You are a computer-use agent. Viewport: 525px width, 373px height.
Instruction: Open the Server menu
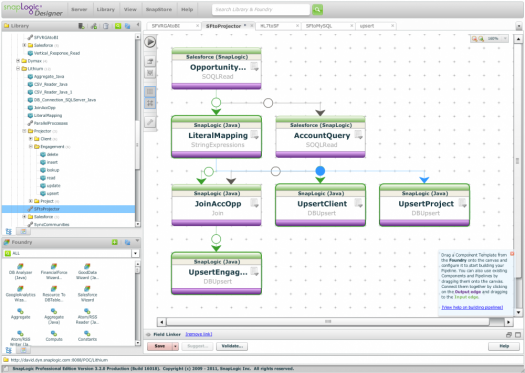coord(79,9)
